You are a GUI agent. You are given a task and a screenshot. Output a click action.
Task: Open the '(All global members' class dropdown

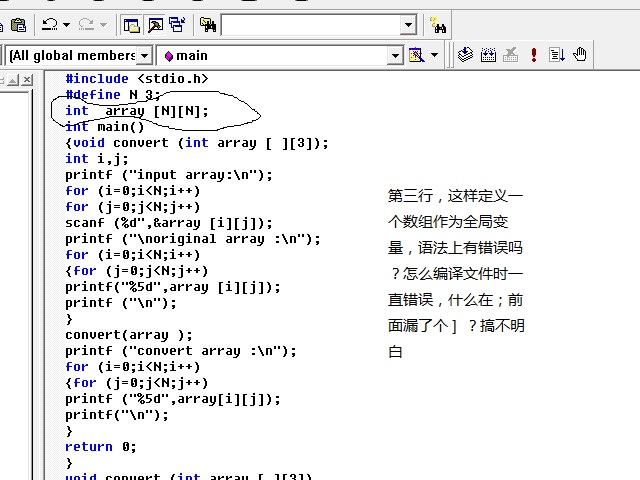(x=144, y=55)
